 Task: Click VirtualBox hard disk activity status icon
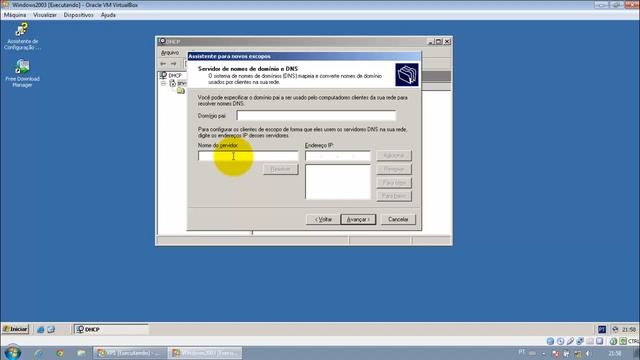tap(550, 341)
